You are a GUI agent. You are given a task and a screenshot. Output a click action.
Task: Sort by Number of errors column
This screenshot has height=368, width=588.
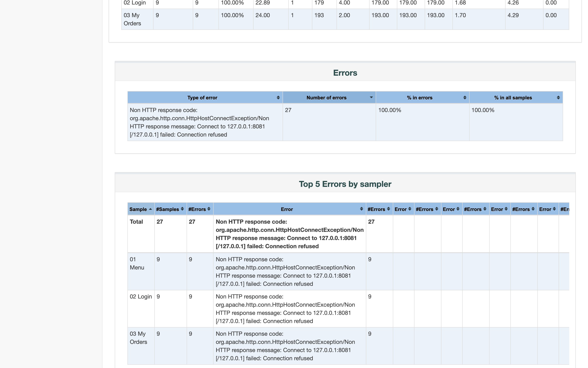pos(329,98)
